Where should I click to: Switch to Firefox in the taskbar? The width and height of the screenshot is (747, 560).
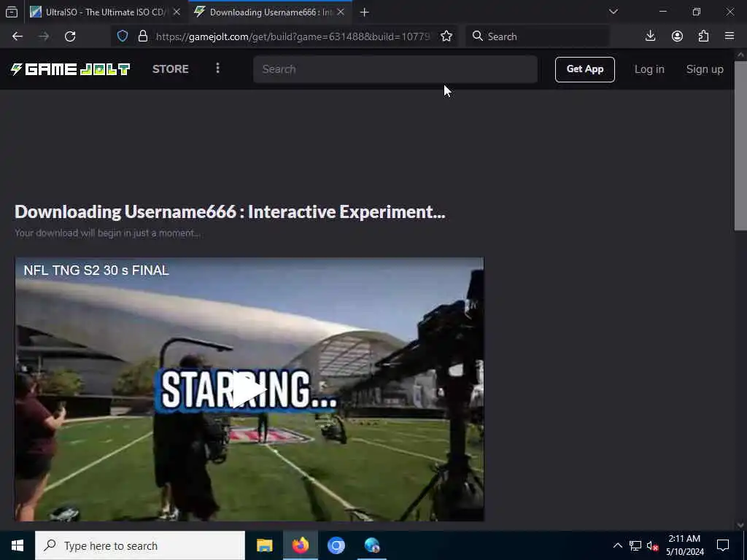point(300,545)
